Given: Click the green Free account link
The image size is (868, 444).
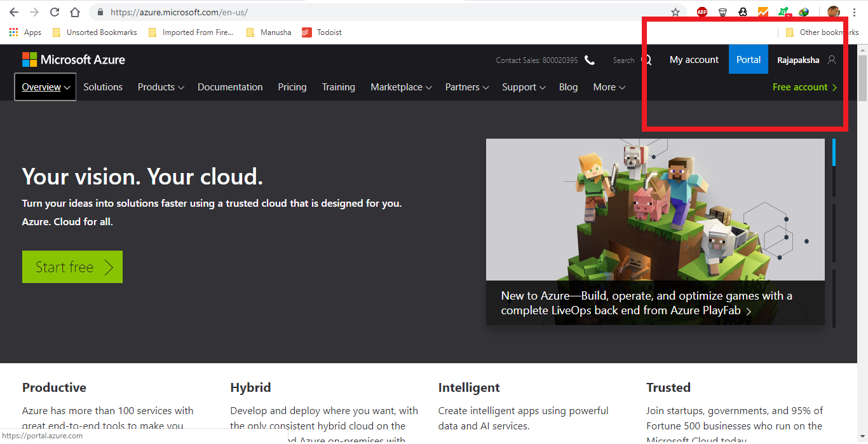Looking at the screenshot, I should coord(804,87).
